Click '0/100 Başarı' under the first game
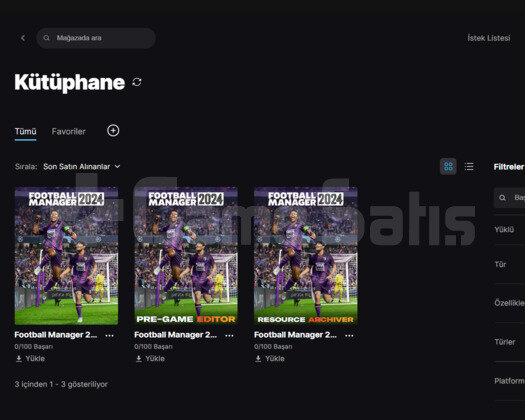Image resolution: width=525 pixels, height=420 pixels. coord(33,347)
